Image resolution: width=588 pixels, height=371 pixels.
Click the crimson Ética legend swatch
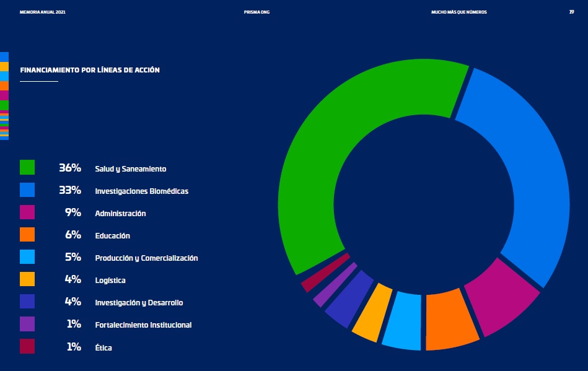tap(27, 347)
